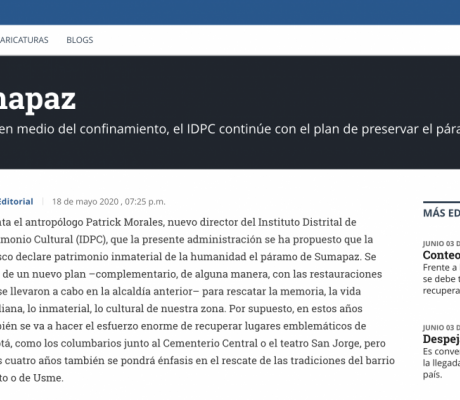460x400 pixels.
Task: Click the 'MÁS ED' sidebar heading
Action: pyautogui.click(x=441, y=213)
